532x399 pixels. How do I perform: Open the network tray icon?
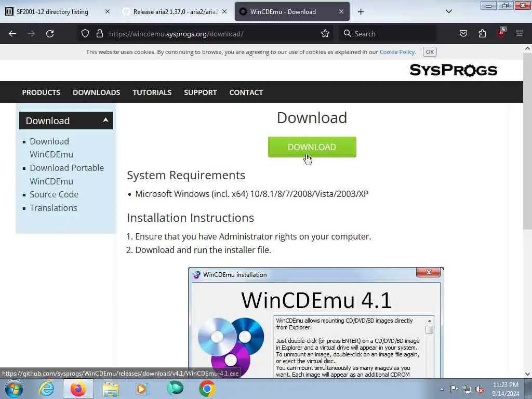point(467,389)
